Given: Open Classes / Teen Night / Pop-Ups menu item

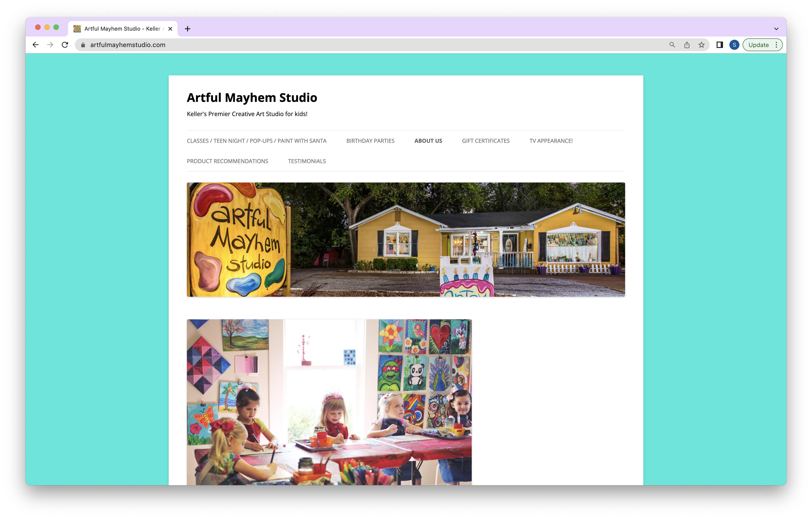Looking at the screenshot, I should pos(257,141).
